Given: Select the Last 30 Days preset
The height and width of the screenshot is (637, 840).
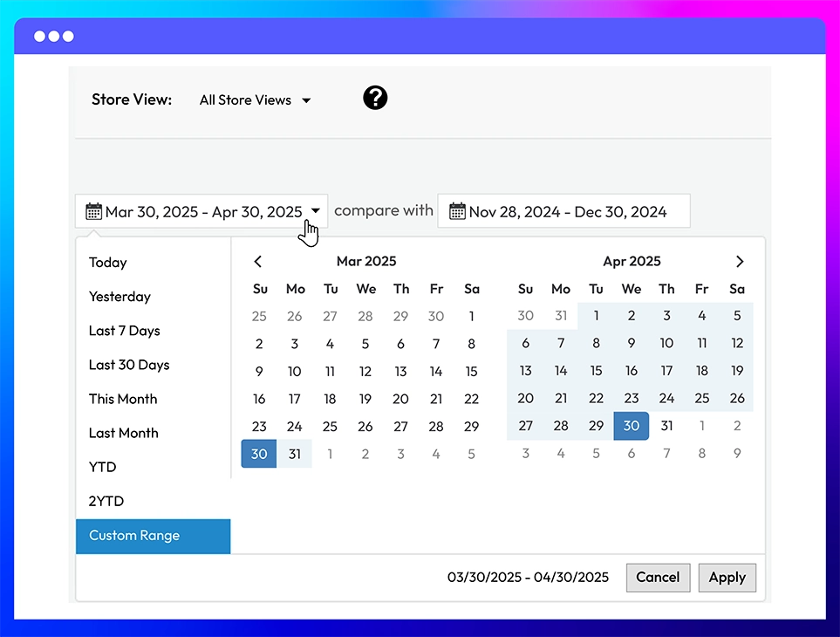Looking at the screenshot, I should 129,365.
